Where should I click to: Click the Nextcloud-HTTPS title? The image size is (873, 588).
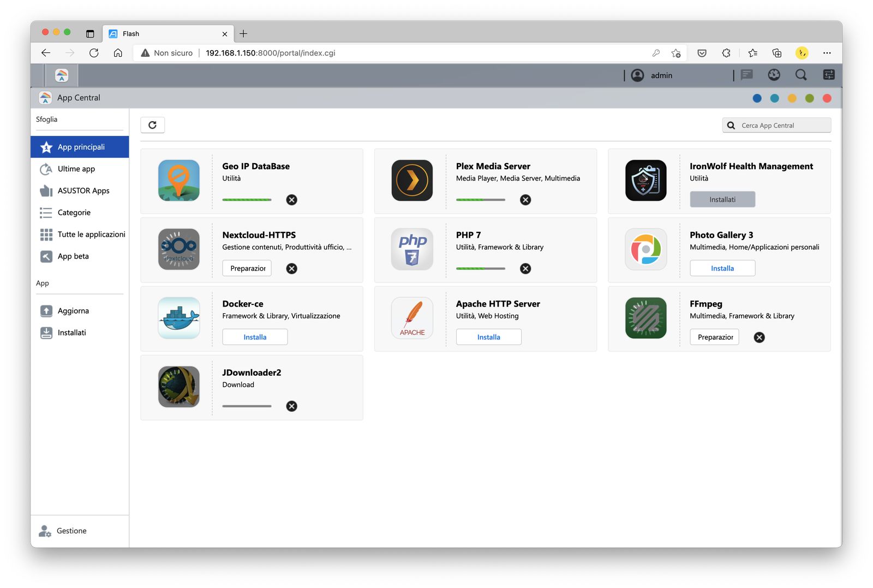[x=259, y=235]
